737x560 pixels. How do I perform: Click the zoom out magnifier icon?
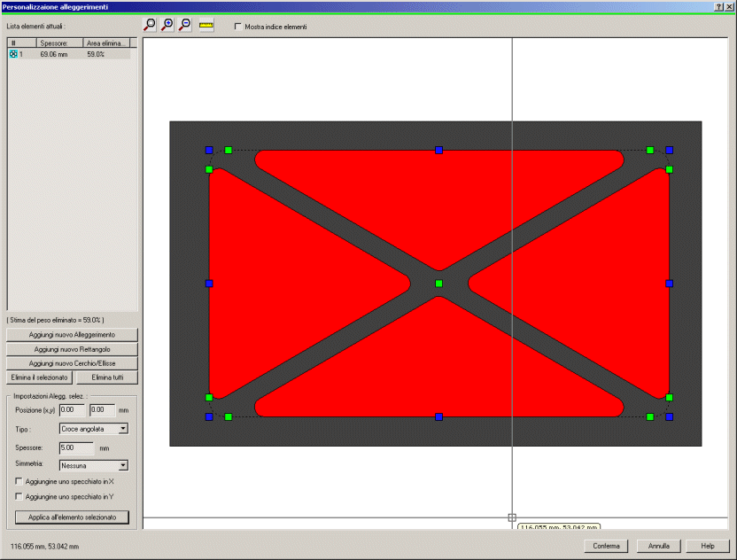pyautogui.click(x=185, y=25)
